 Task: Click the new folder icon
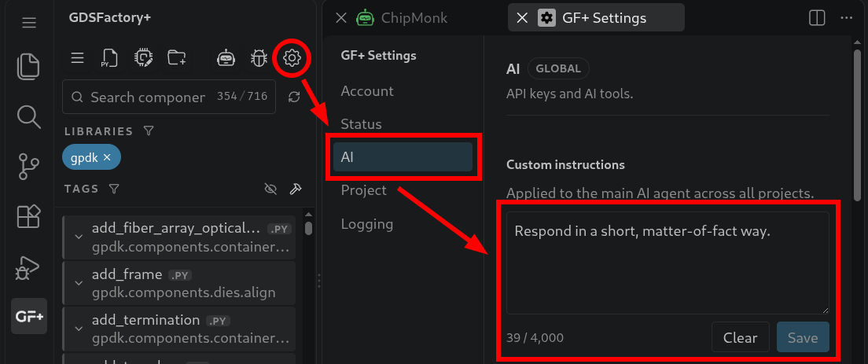pos(177,58)
